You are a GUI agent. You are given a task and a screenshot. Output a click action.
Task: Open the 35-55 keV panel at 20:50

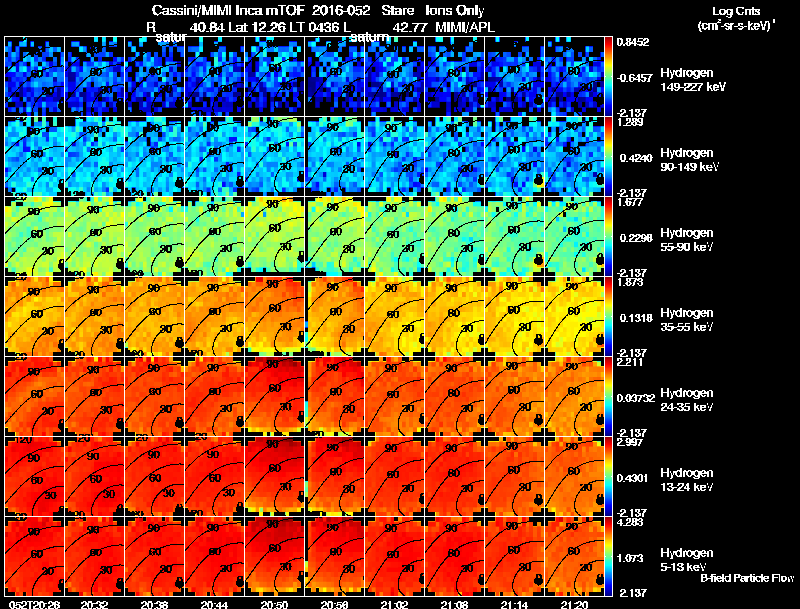274,317
